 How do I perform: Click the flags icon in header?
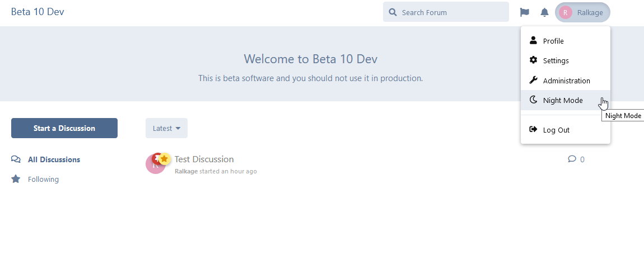[x=524, y=12]
